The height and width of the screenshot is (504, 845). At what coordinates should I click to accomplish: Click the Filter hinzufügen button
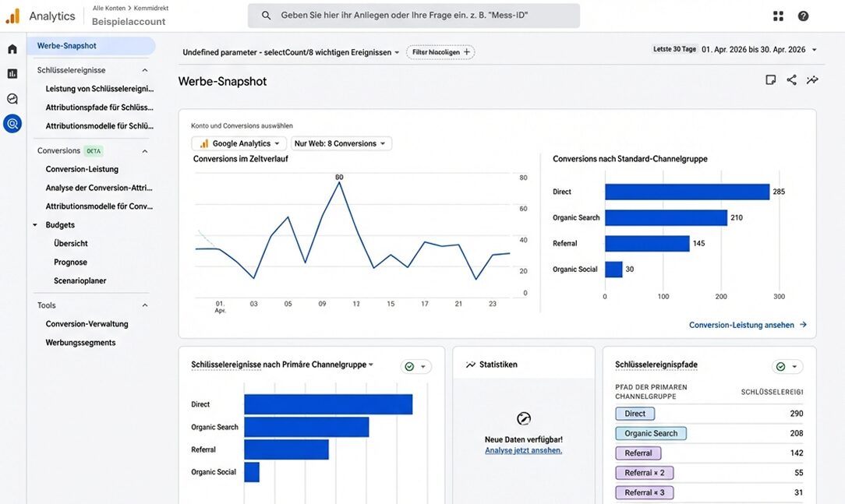point(440,52)
